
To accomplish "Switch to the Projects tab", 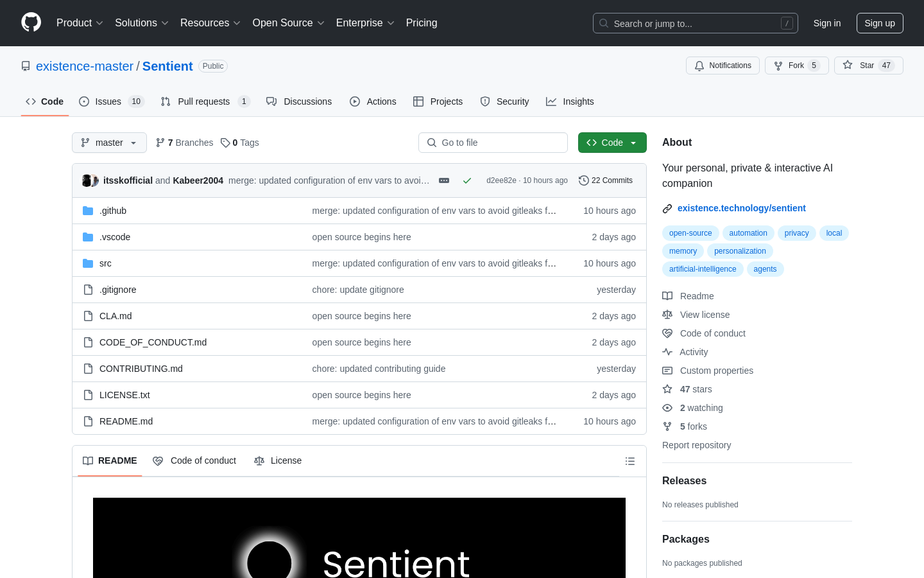I will (438, 101).
